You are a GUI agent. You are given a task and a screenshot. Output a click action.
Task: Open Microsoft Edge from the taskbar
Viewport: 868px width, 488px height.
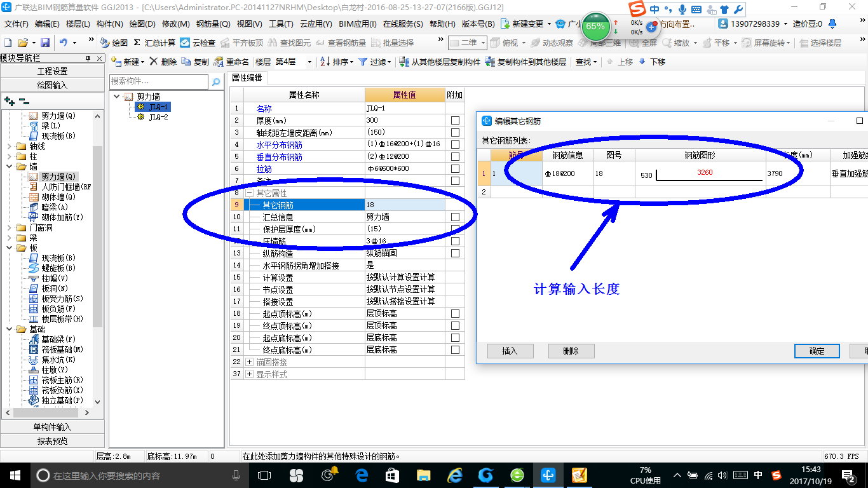[x=362, y=475]
